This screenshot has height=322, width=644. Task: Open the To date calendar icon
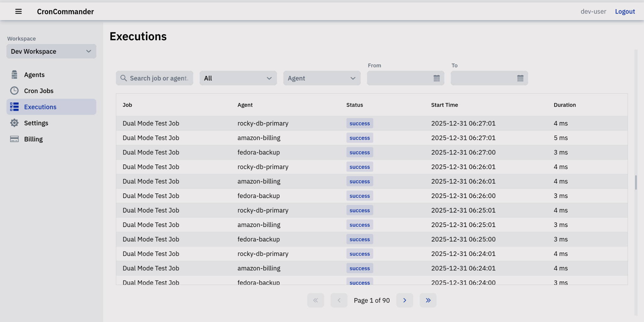click(520, 78)
